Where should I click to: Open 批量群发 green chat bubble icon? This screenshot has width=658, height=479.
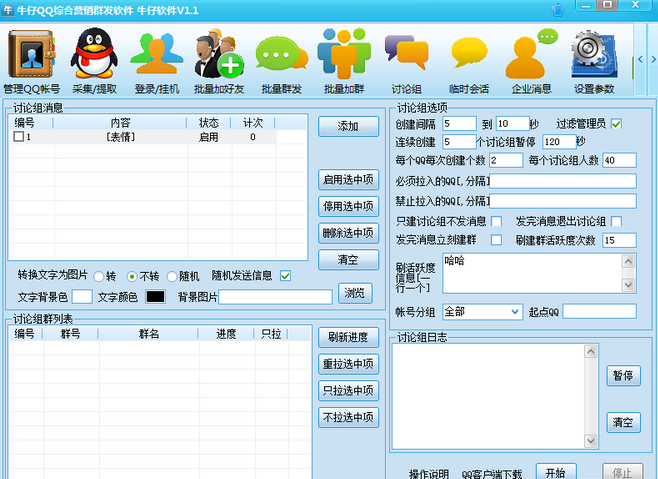[281, 54]
